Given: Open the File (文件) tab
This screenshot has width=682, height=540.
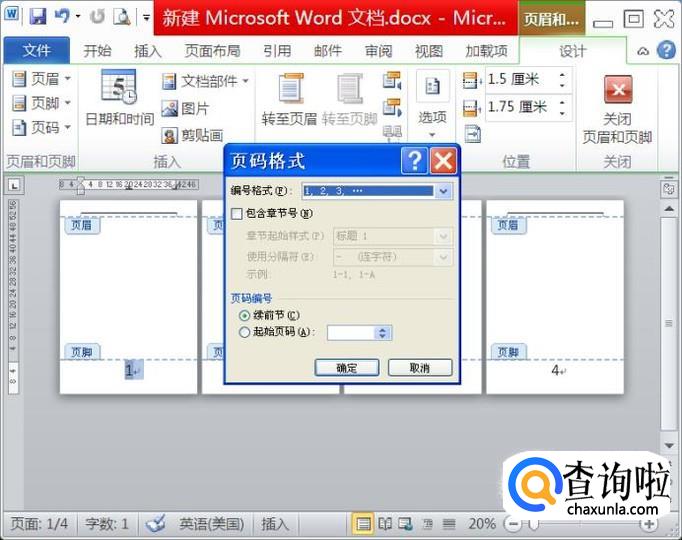Looking at the screenshot, I should [37, 50].
